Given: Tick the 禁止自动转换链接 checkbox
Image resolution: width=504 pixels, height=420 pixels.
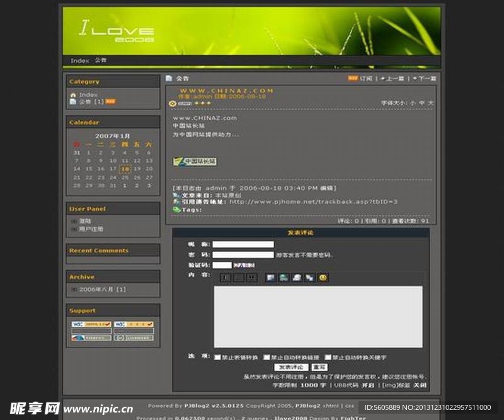Looking at the screenshot, I should pos(266,357).
